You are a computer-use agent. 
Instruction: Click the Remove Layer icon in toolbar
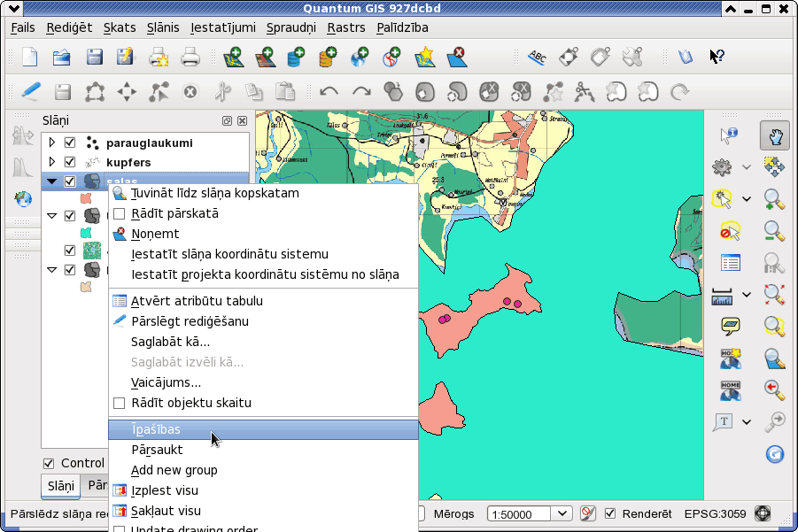(x=456, y=57)
